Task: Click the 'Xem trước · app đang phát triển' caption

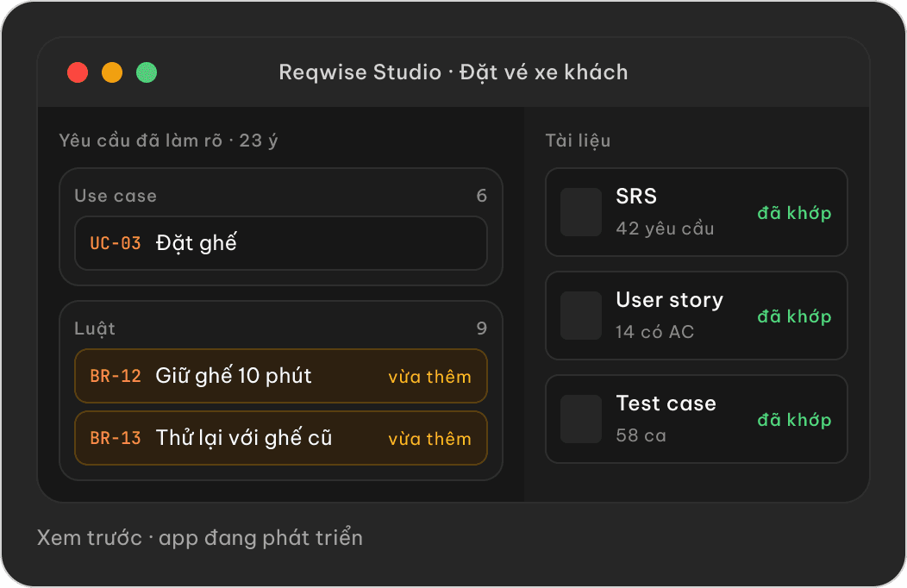Action: tap(200, 538)
